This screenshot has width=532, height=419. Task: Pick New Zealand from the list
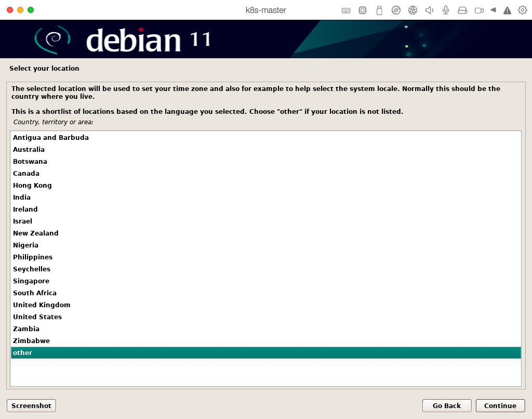(265, 233)
